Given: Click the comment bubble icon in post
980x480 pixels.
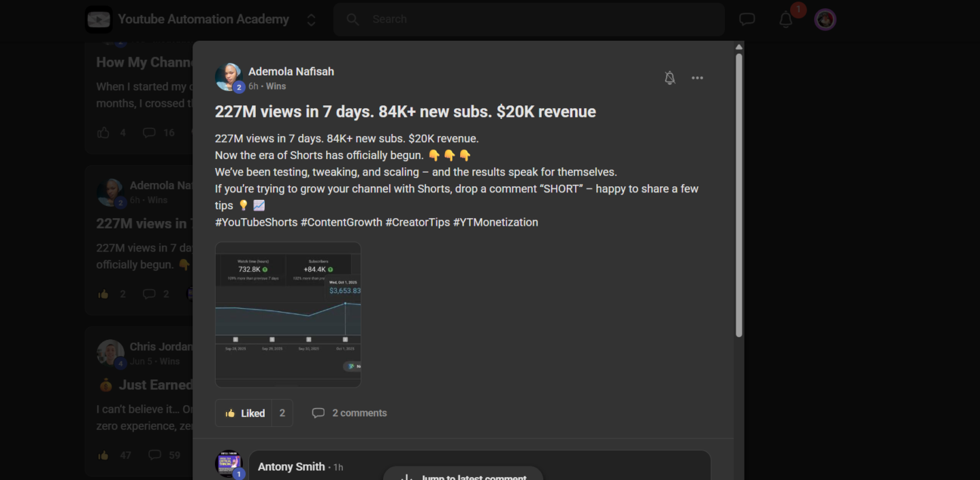Looking at the screenshot, I should [x=318, y=413].
